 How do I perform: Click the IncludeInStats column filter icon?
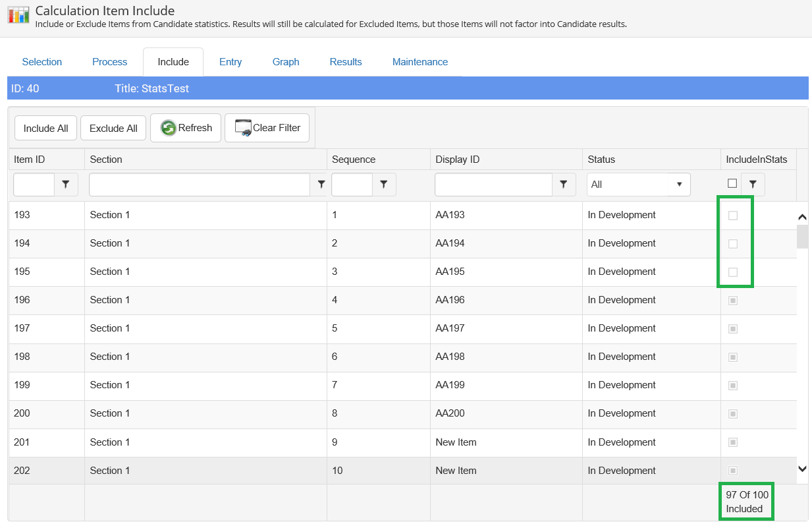tap(753, 185)
